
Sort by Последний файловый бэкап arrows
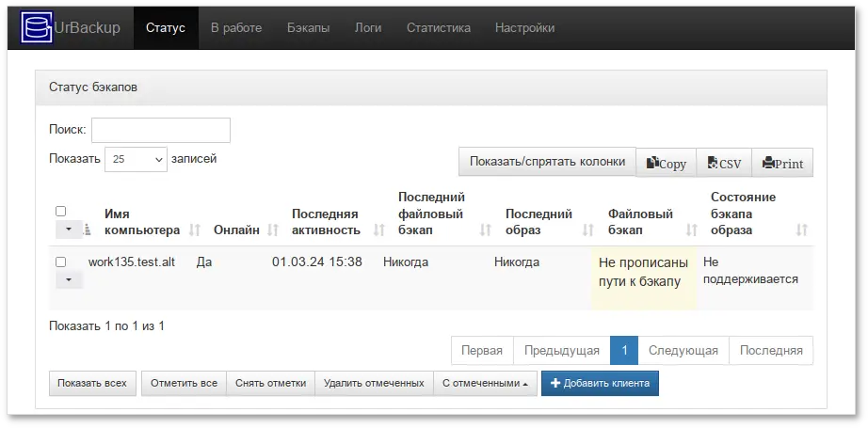tap(486, 230)
